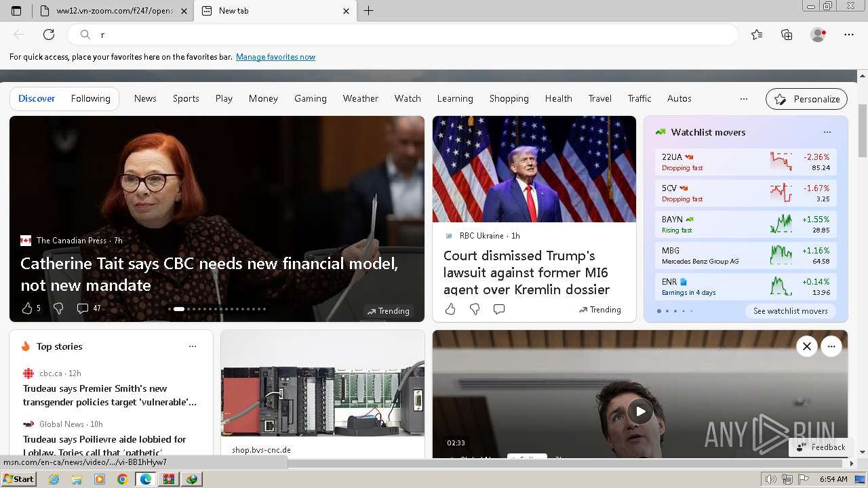
Task: Like the Trump lawsuit article
Action: click(450, 309)
